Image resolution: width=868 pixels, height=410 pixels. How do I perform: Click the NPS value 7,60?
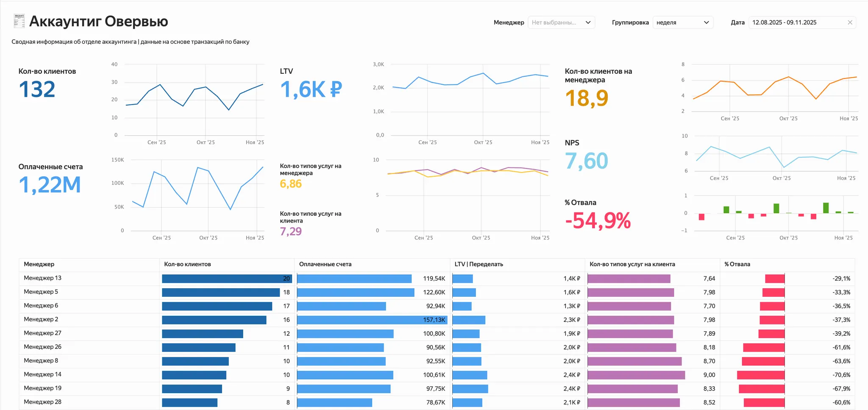pyautogui.click(x=586, y=161)
